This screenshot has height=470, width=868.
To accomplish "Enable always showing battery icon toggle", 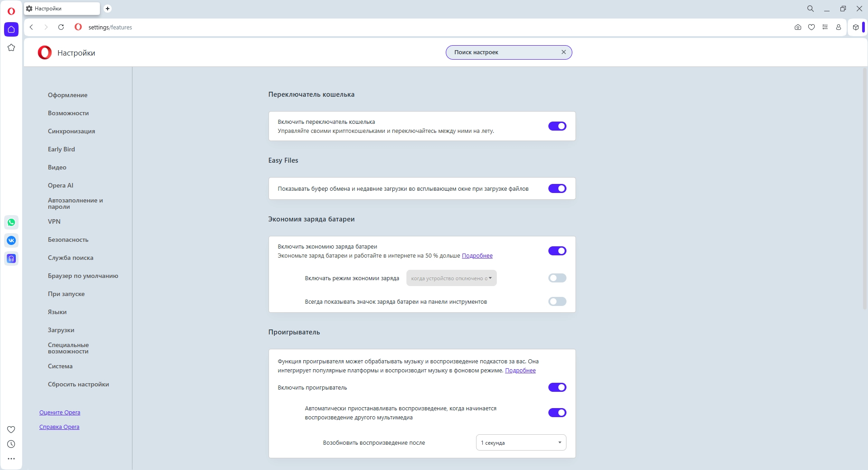I will [557, 301].
